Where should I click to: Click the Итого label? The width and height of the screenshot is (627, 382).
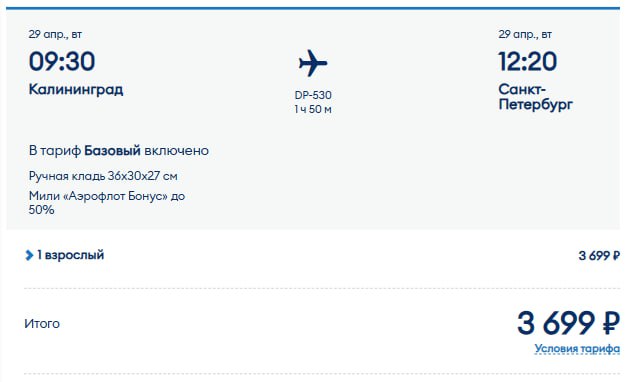coord(42,323)
